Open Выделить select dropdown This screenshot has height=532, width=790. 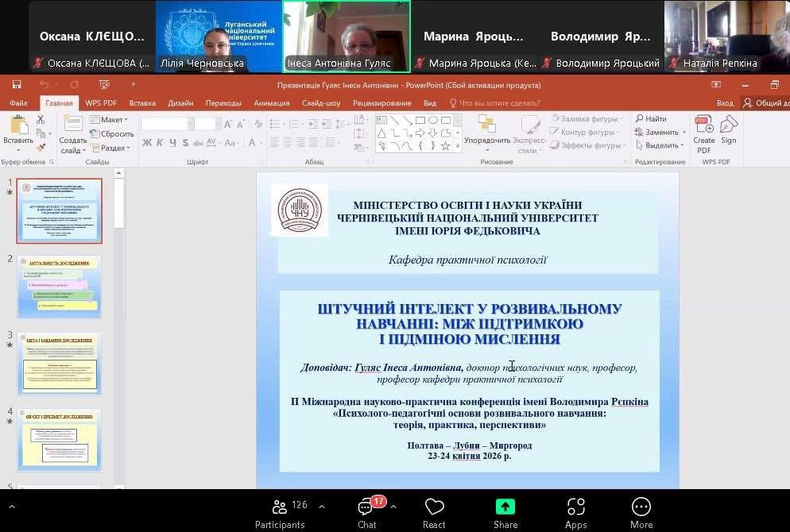660,145
